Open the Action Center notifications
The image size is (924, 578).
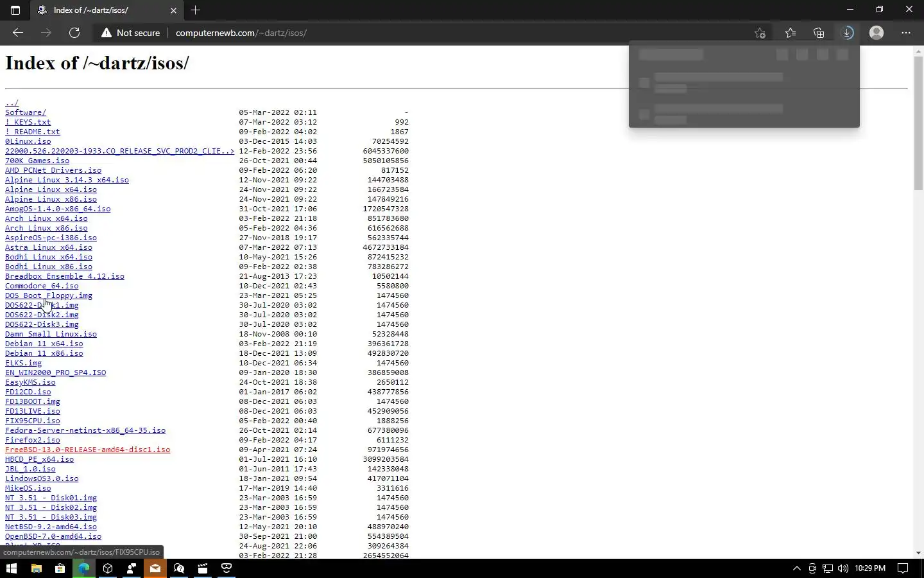point(903,568)
